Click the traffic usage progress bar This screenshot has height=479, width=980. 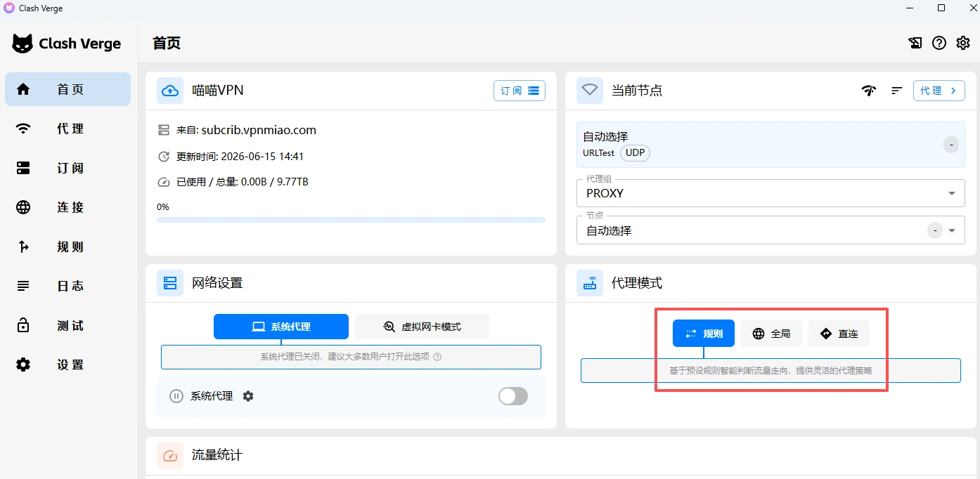[351, 220]
